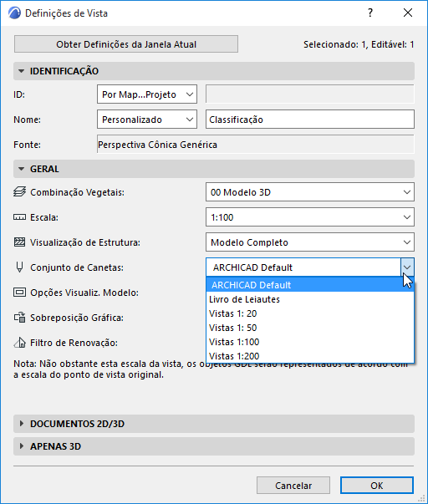Open the Escala 1:100 dropdown
This screenshot has height=504, width=428.
pyautogui.click(x=310, y=217)
